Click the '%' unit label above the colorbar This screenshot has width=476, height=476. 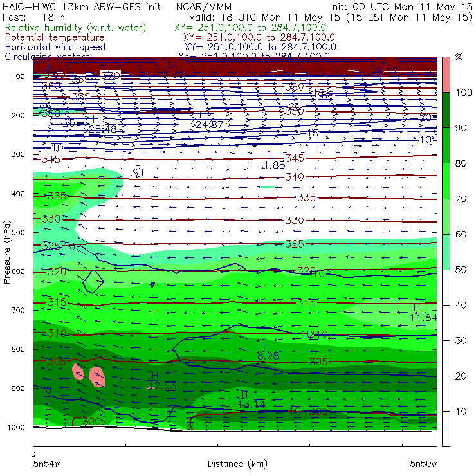tap(459, 57)
